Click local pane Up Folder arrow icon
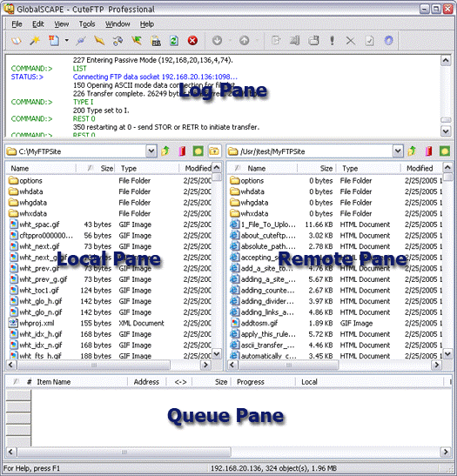457x476 pixels. (165, 151)
